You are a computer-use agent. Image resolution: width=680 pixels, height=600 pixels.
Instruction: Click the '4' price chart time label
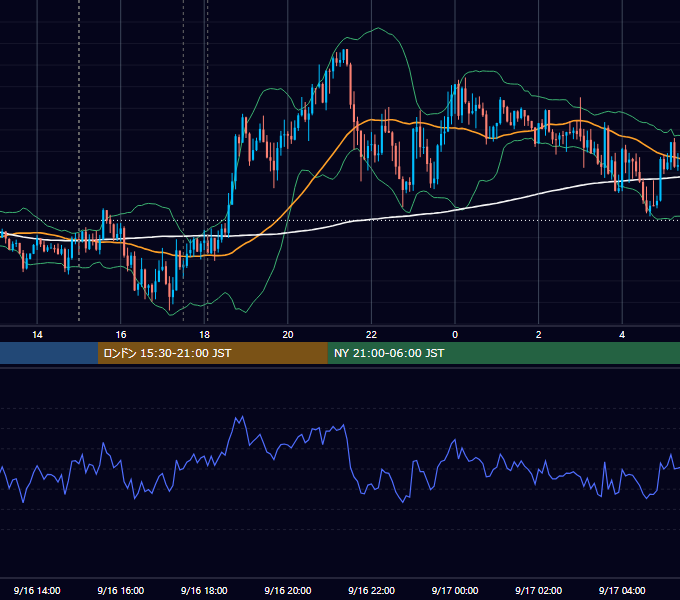(x=622, y=335)
